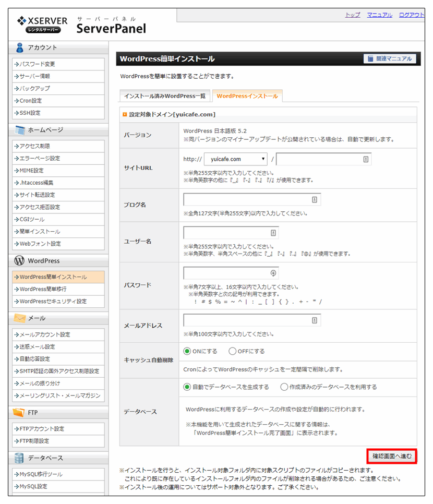Open メールの振り分け menu item
The height and width of the screenshot is (504, 433).
click(x=58, y=383)
